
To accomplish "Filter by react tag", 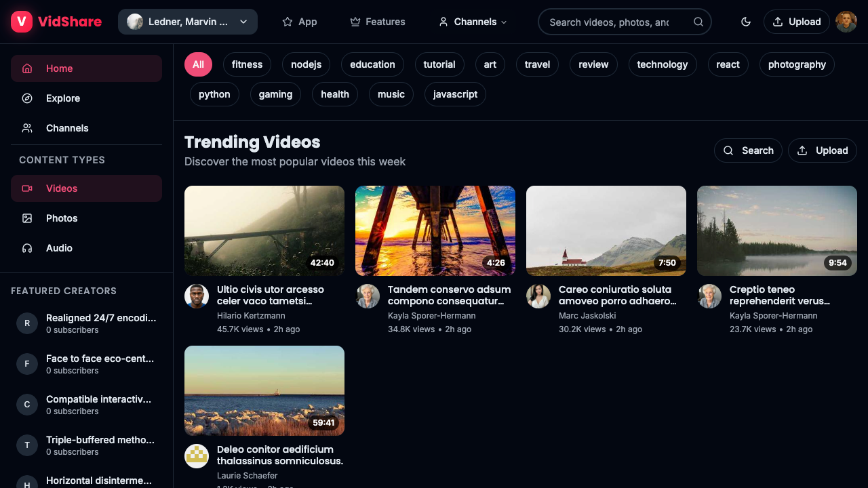I will point(728,64).
